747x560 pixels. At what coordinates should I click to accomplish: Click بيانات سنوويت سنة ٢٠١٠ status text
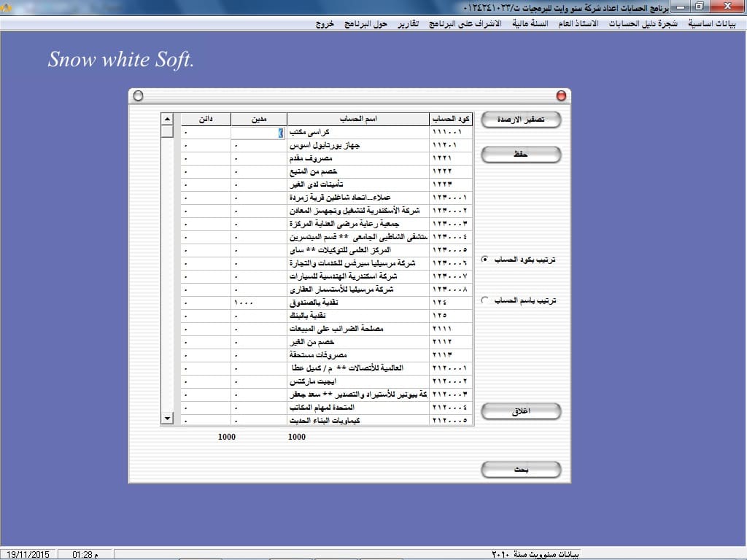coord(535,555)
